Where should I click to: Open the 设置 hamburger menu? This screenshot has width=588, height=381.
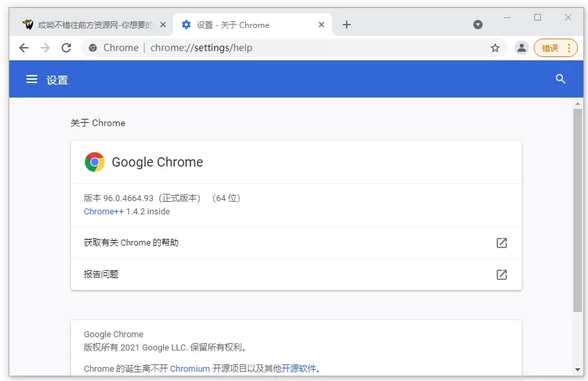(x=32, y=79)
